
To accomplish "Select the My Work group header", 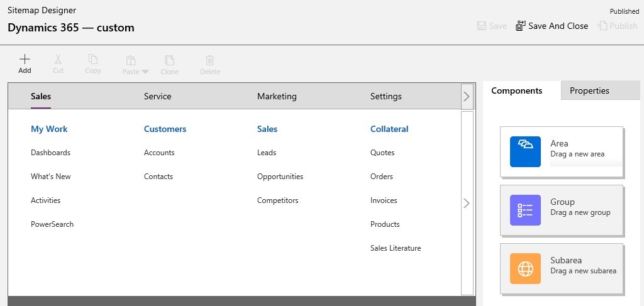I will pyautogui.click(x=49, y=129).
